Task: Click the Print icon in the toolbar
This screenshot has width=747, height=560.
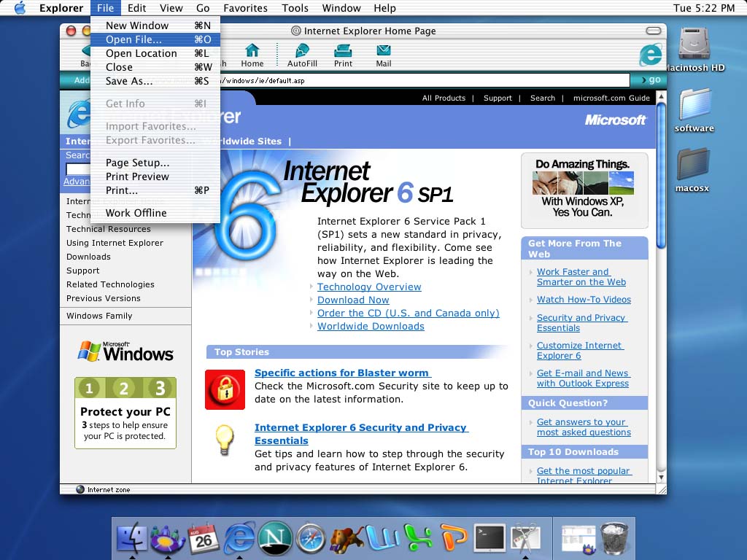Action: pyautogui.click(x=343, y=54)
